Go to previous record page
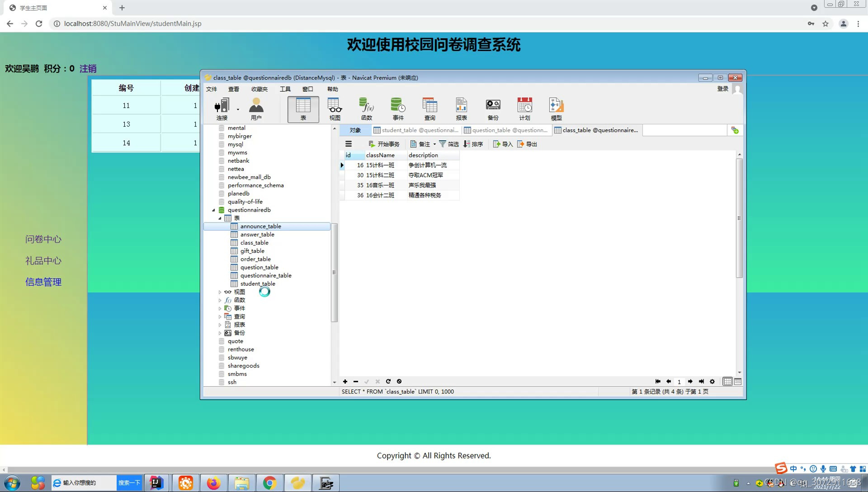 coord(669,382)
